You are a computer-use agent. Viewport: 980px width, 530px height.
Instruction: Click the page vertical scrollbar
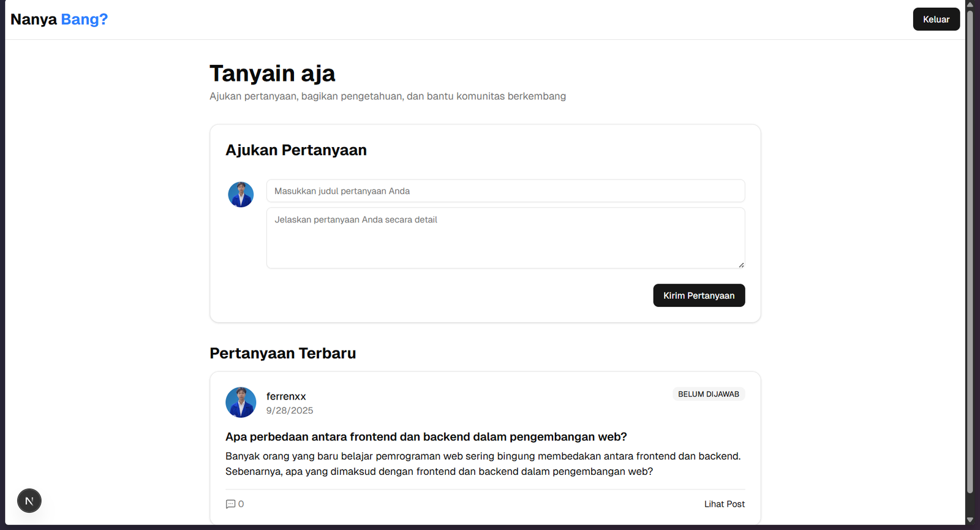[x=970, y=251]
